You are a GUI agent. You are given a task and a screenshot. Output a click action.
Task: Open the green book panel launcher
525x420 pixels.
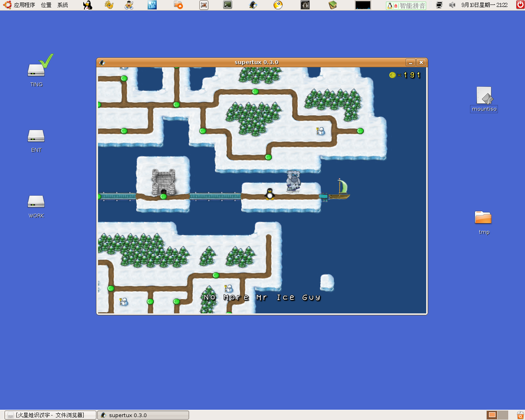(333, 5)
